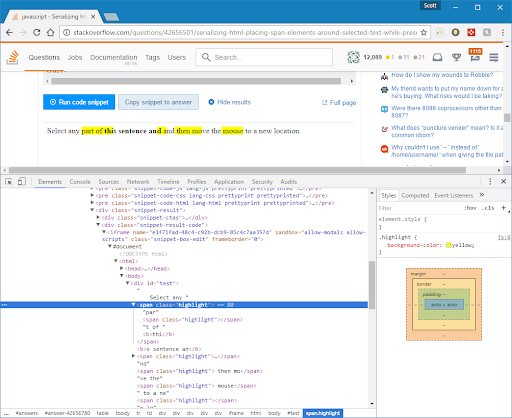The height and width of the screenshot is (418, 512).
Task: Open the Application tab in DevTools
Action: tap(229, 182)
